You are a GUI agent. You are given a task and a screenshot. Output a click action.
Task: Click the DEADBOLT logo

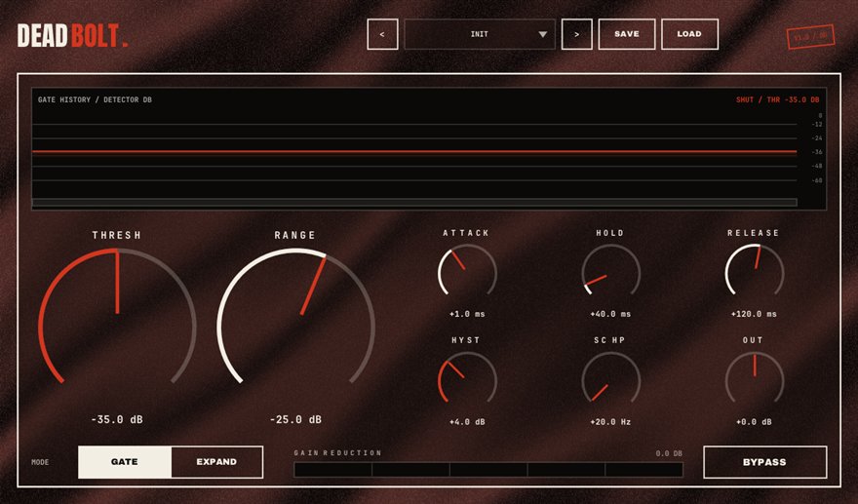tap(72, 35)
